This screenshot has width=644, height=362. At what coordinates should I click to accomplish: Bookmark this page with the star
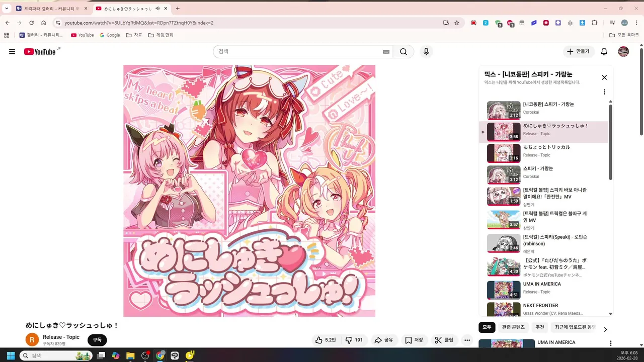point(457,23)
